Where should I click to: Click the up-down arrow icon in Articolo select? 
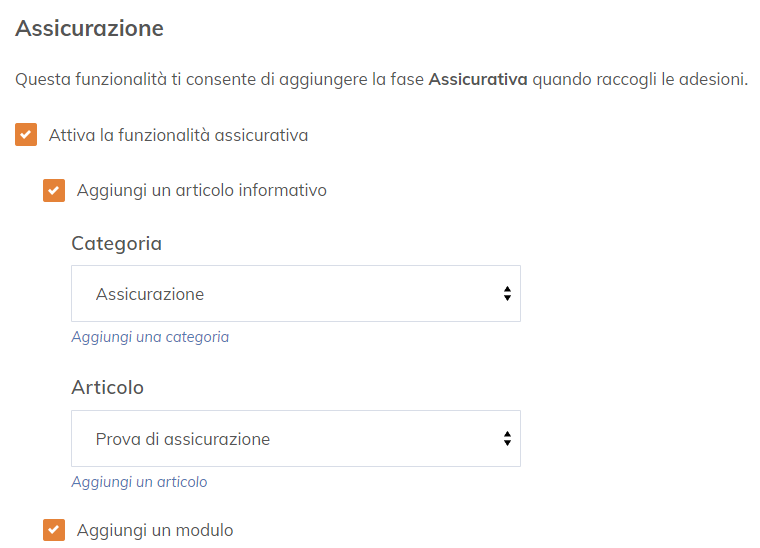(x=507, y=439)
